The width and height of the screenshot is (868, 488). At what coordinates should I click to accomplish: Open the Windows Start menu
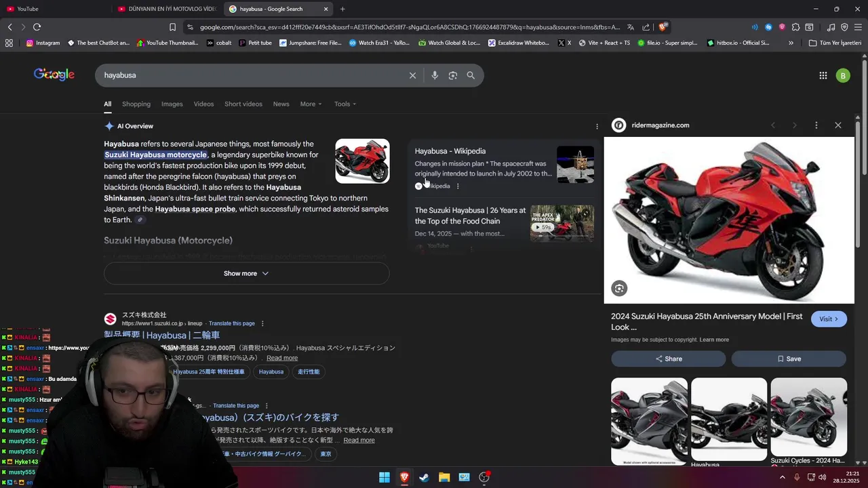click(384, 477)
